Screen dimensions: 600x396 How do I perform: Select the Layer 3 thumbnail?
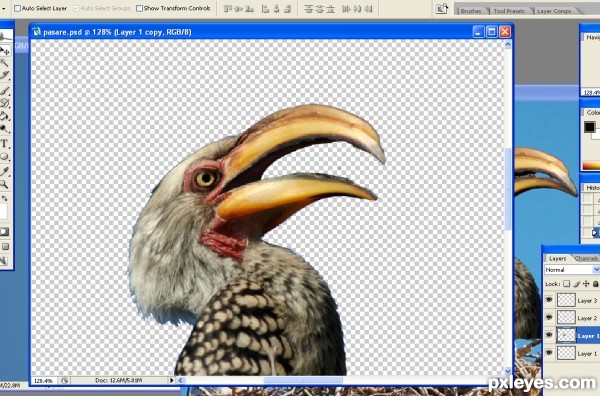click(566, 300)
